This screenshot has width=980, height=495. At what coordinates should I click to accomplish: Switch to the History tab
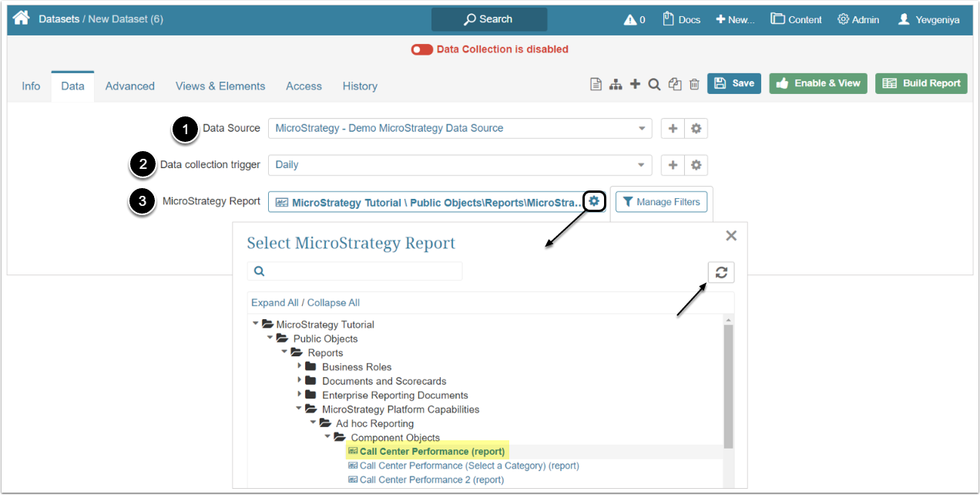tap(360, 86)
